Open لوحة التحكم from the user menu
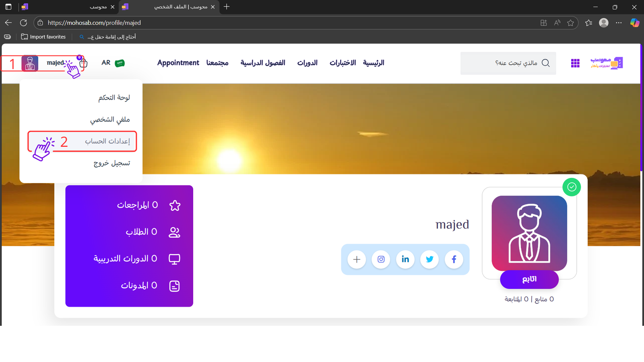 click(114, 98)
